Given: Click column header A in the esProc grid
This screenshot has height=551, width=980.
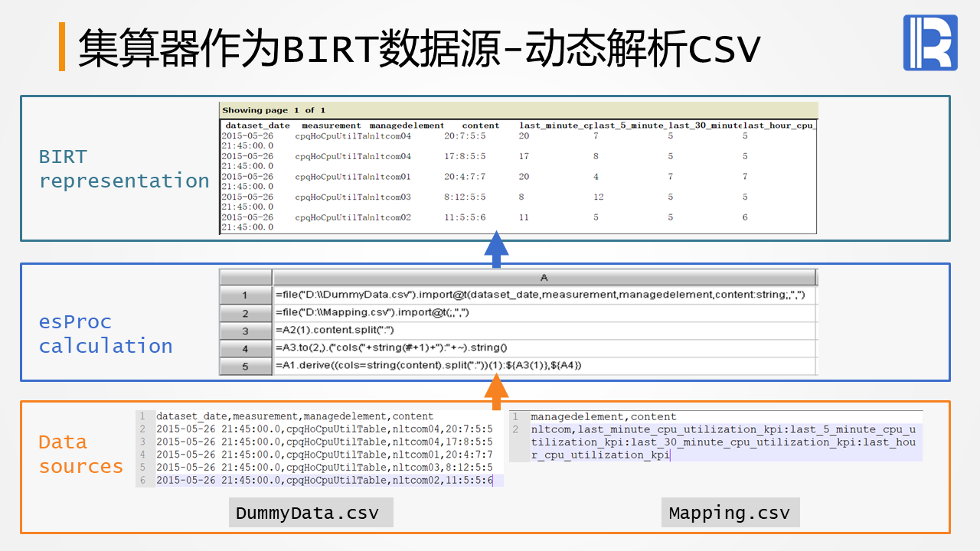Looking at the screenshot, I should 544,277.
